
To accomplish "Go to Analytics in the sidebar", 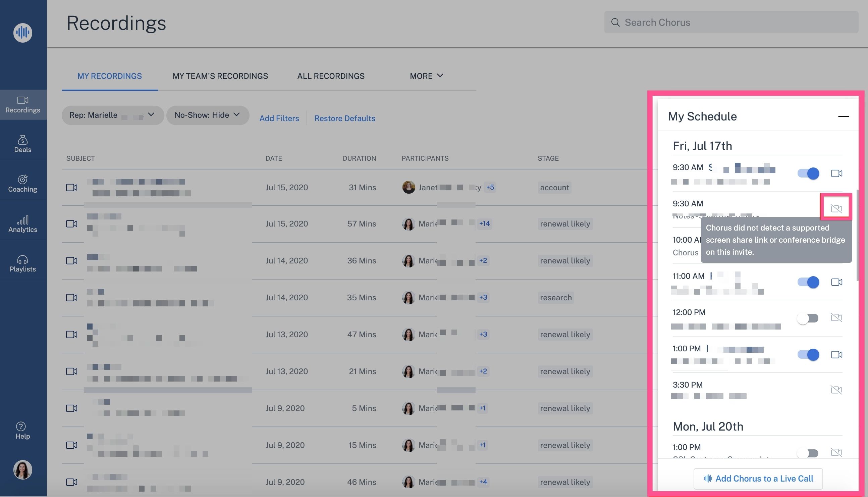I will [x=22, y=223].
